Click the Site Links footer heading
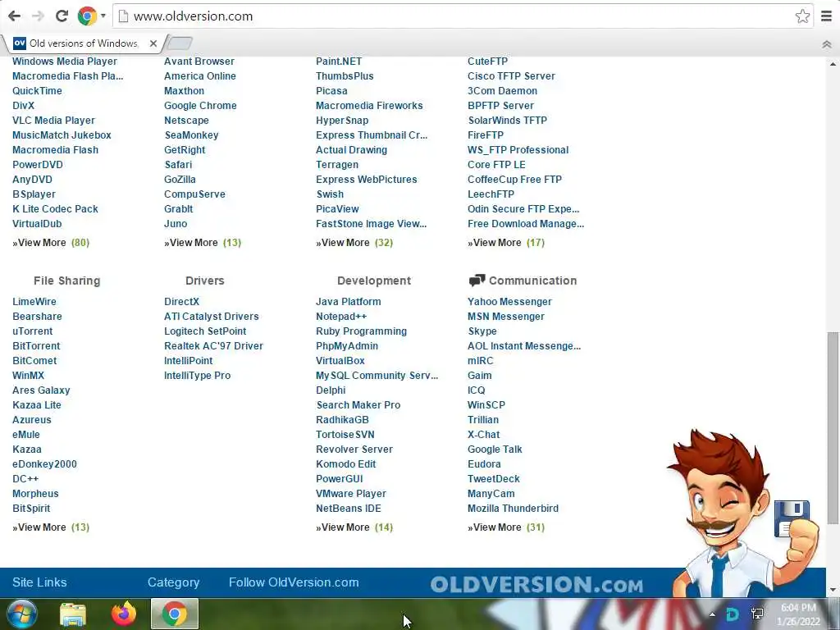Viewport: 840px width, 630px height. point(39,582)
